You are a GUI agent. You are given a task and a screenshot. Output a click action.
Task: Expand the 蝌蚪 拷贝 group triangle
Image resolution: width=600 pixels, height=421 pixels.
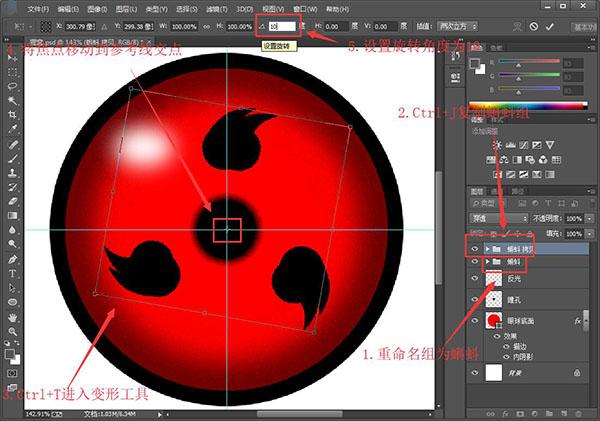pos(488,249)
